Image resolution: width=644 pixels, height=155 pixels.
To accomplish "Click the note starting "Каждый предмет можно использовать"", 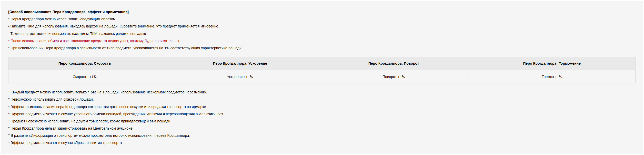I will [107, 92].
